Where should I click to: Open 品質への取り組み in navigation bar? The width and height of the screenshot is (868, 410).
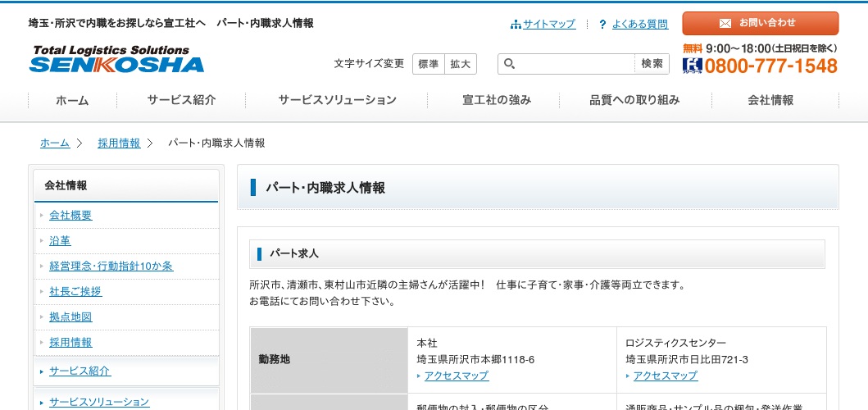click(634, 100)
